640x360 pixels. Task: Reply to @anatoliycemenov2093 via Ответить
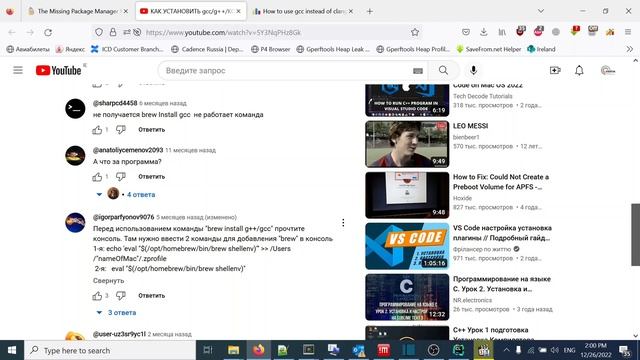151,177
